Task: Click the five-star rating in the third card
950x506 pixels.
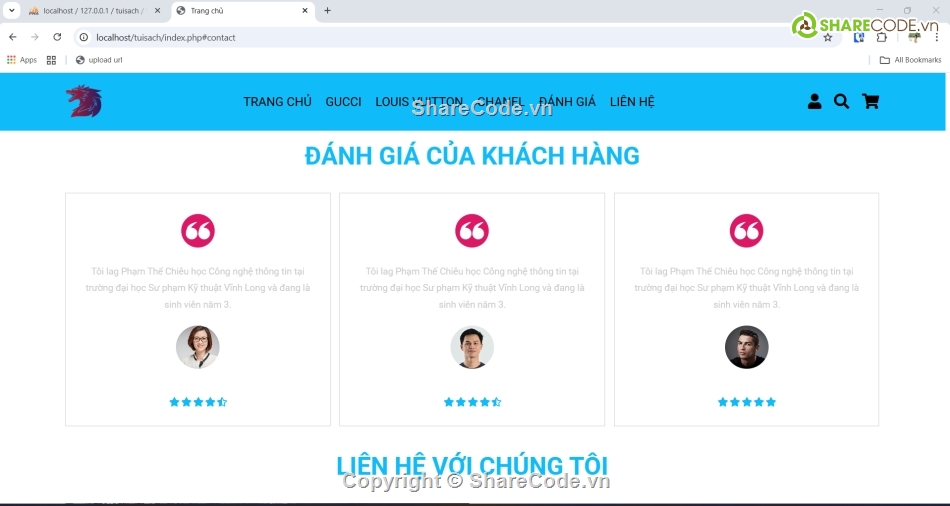Action: pyautogui.click(x=746, y=402)
